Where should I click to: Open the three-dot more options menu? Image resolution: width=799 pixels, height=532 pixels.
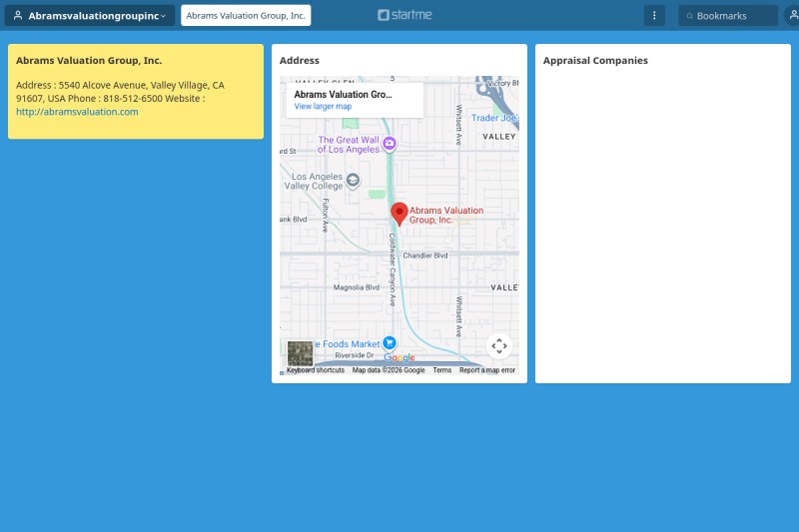tap(654, 15)
